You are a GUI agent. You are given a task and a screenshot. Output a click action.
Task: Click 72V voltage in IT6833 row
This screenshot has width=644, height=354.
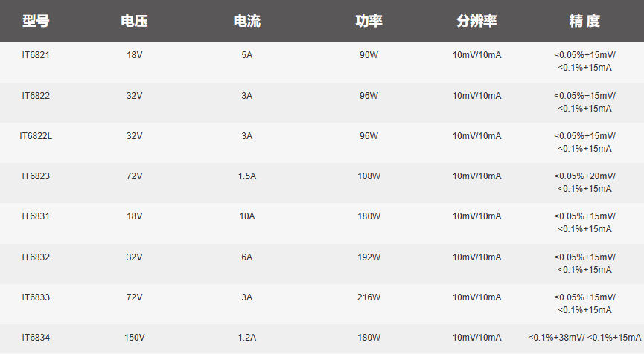[134, 297]
